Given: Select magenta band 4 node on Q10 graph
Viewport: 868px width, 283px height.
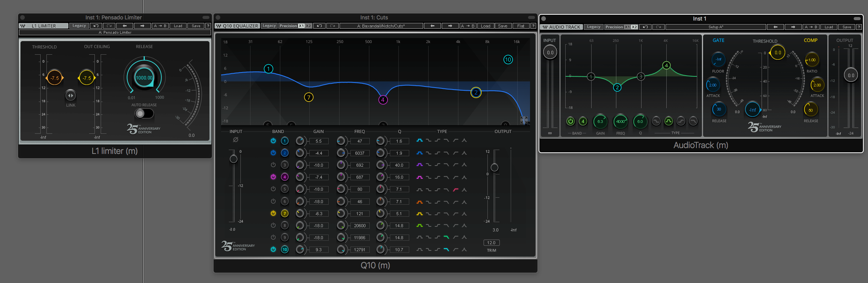Looking at the screenshot, I should 383,100.
